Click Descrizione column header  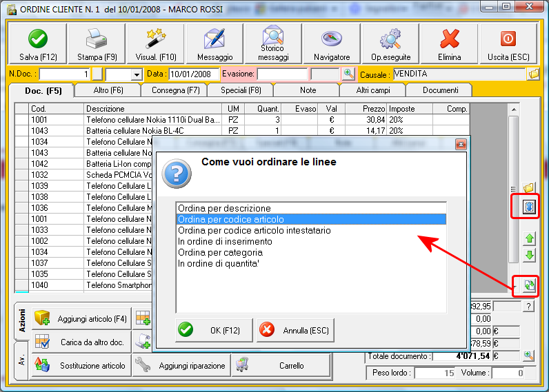pyautogui.click(x=153, y=109)
